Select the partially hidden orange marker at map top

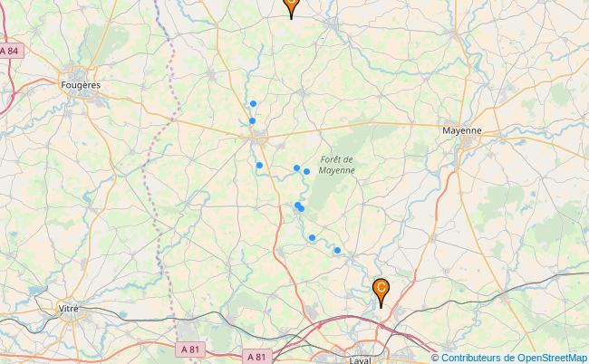click(x=291, y=7)
